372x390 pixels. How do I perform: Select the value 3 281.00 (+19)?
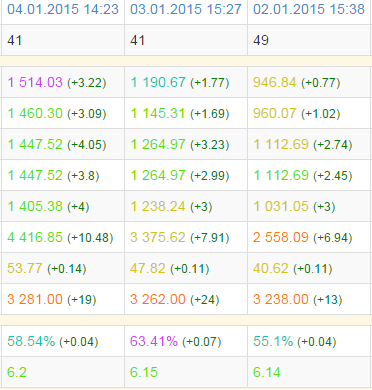52,299
